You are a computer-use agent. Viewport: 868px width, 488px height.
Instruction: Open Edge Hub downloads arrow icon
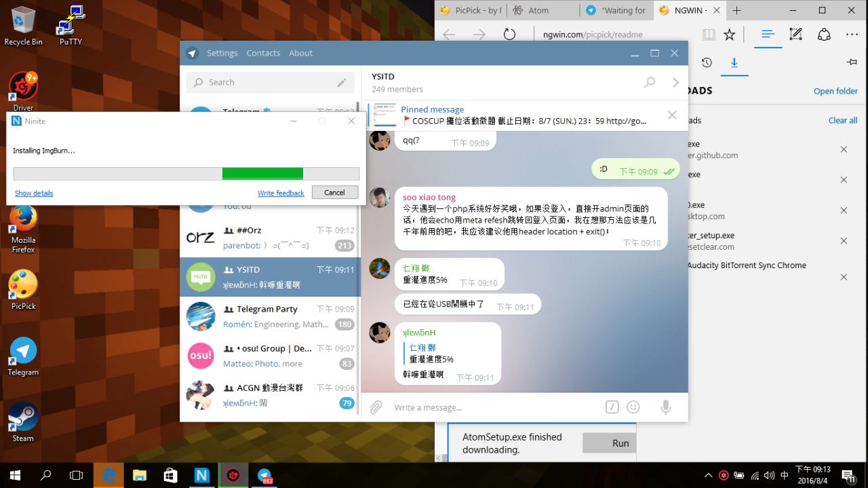point(734,62)
